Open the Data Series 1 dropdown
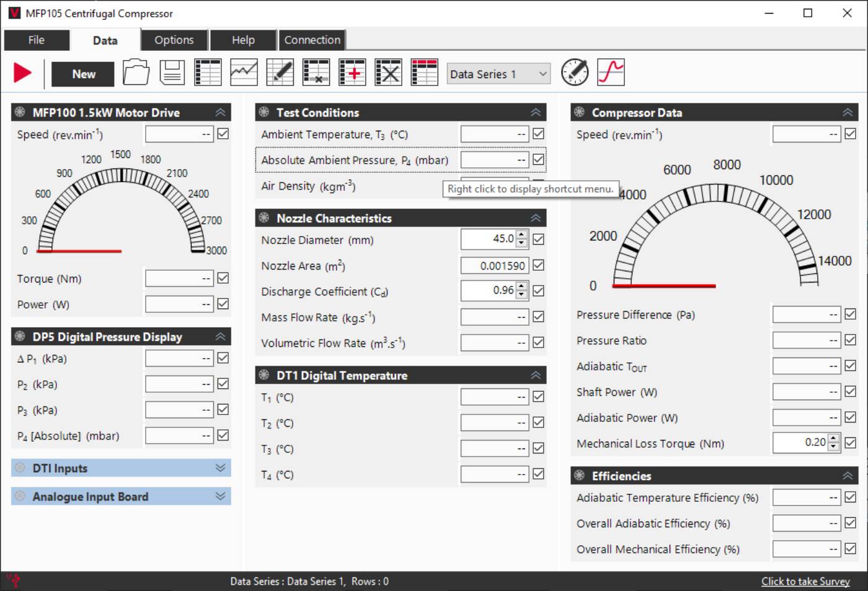The image size is (868, 591). point(498,74)
